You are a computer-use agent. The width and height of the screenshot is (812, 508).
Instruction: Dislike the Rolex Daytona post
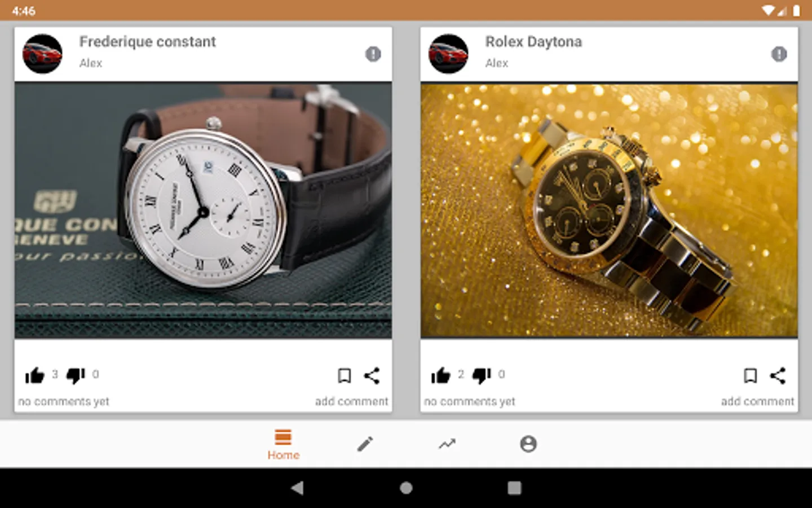click(x=482, y=375)
